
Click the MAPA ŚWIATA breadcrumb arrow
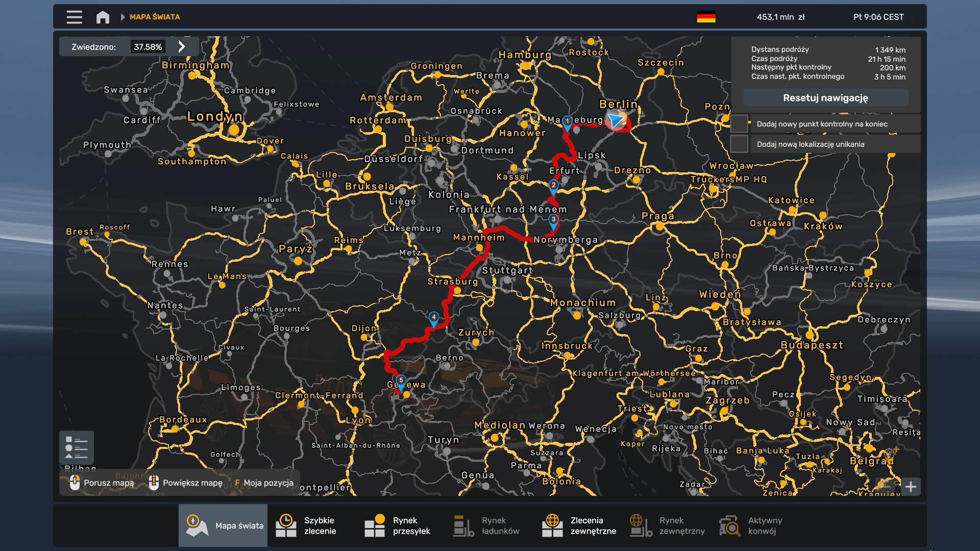pyautogui.click(x=122, y=17)
